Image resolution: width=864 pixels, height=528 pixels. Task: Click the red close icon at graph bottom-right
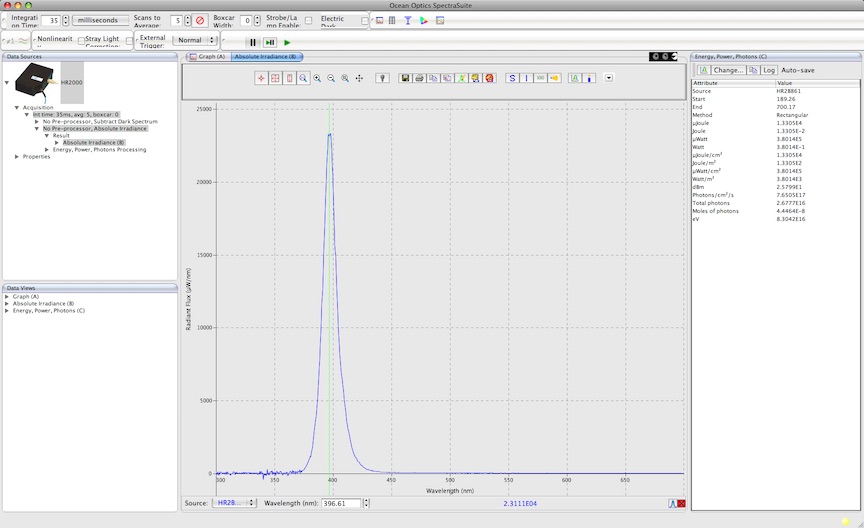point(682,504)
